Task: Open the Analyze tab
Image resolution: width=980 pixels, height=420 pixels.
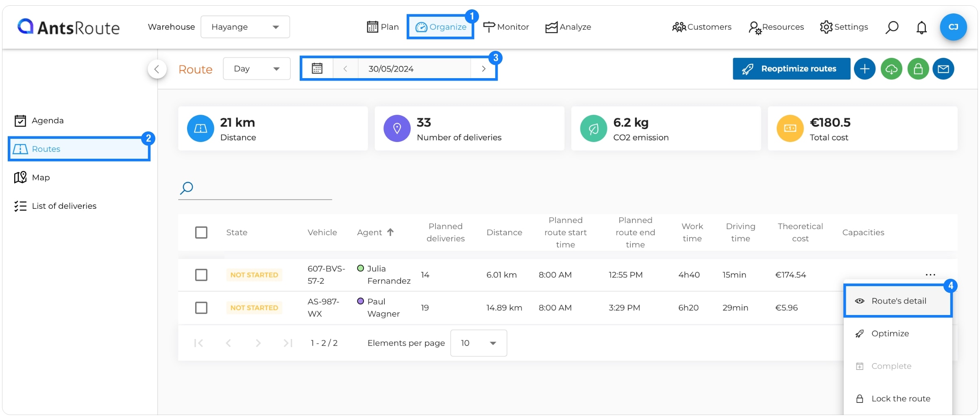Action: tap(568, 27)
